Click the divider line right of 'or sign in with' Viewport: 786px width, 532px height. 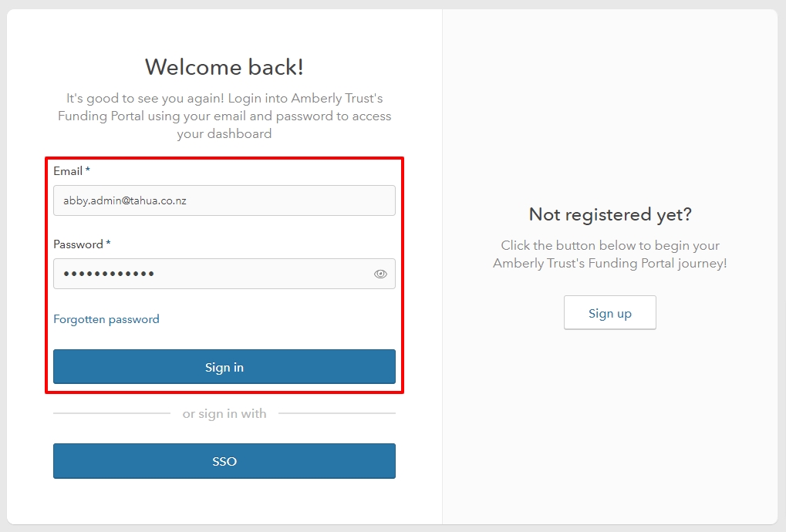click(x=336, y=413)
